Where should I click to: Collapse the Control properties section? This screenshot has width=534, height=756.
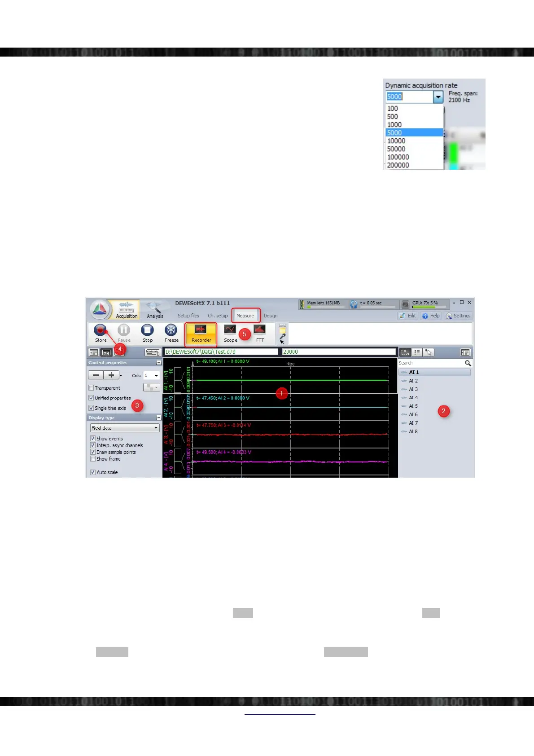coord(158,363)
